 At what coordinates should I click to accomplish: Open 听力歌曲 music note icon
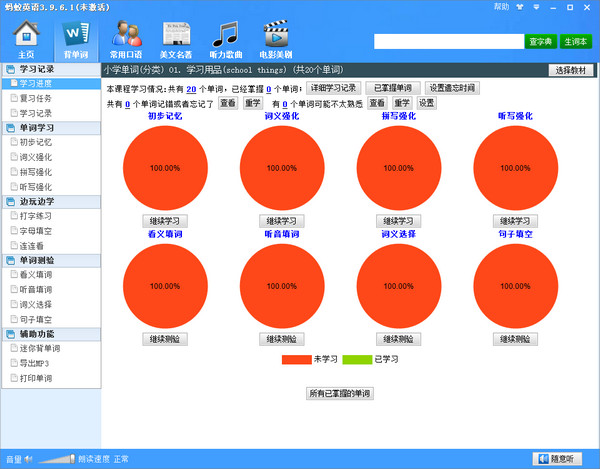pyautogui.click(x=226, y=39)
